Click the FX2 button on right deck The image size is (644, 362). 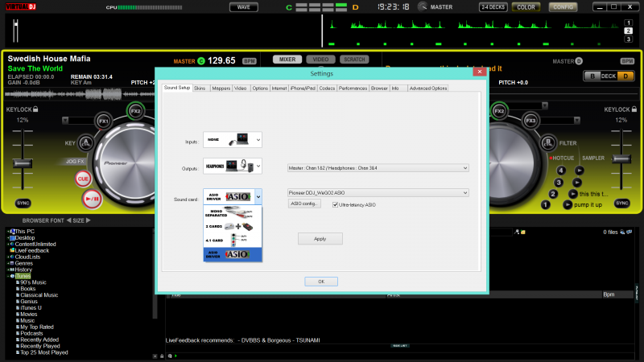point(499,111)
